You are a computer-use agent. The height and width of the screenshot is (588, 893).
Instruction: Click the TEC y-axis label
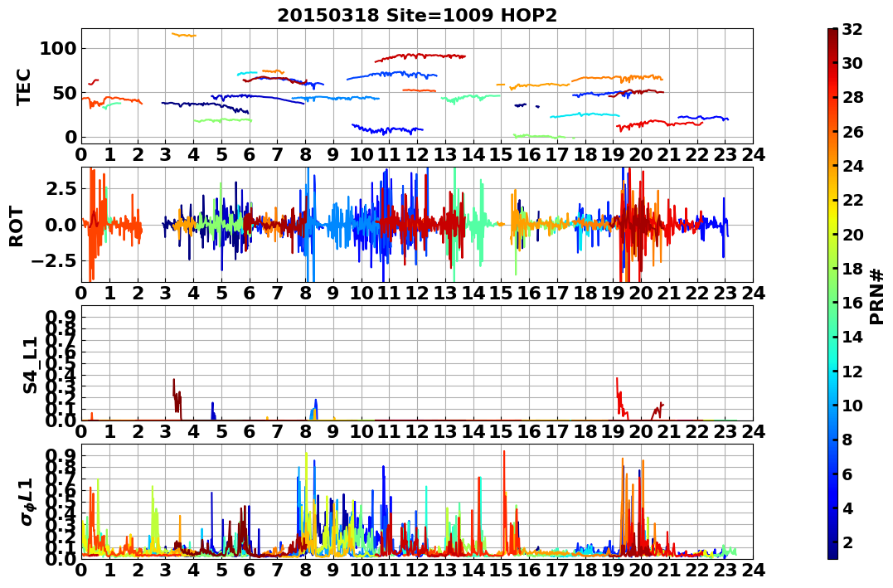click(x=22, y=86)
